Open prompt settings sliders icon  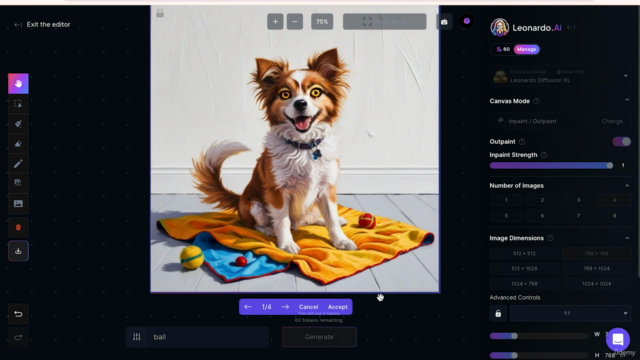pos(137,337)
